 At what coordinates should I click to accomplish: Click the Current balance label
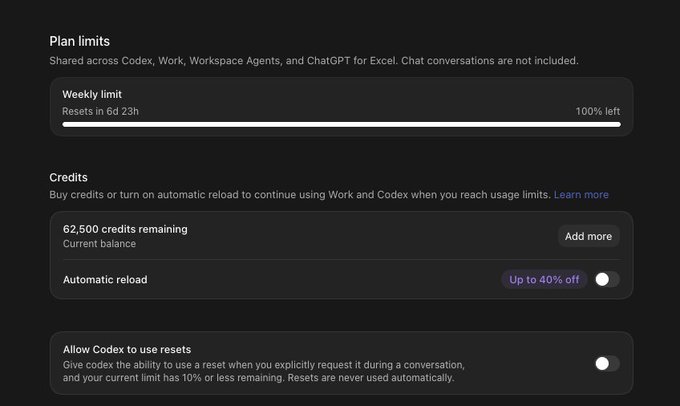pos(99,244)
